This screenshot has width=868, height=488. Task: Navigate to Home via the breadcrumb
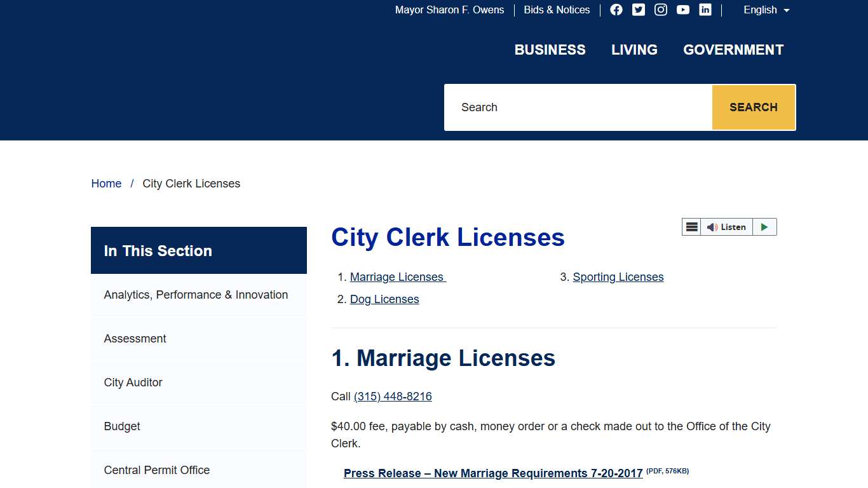[106, 183]
